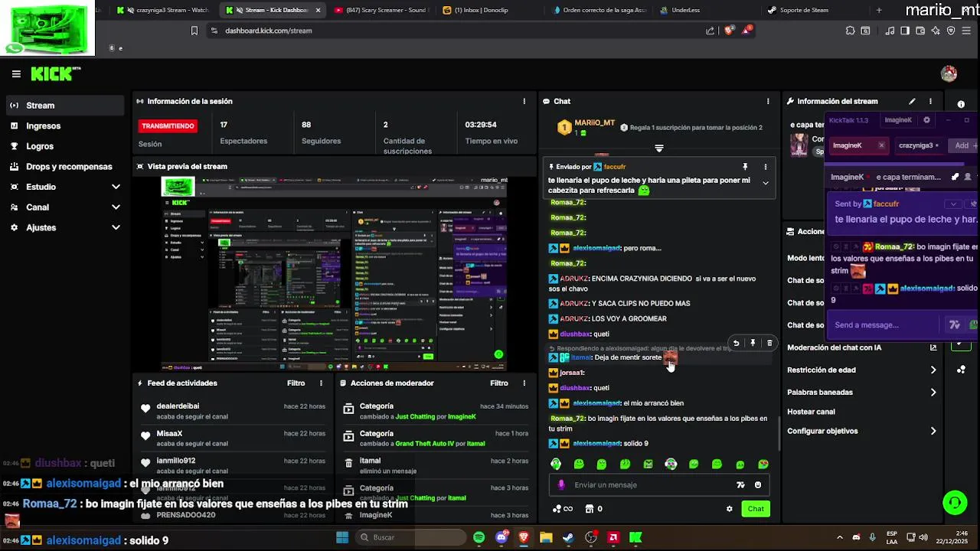Open Hostear canal option
The height and width of the screenshot is (551, 980).
[811, 412]
